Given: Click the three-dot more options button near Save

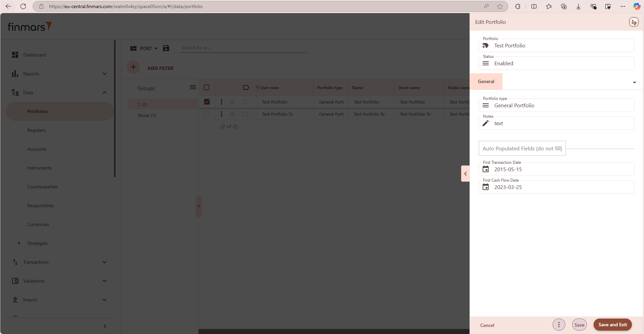Looking at the screenshot, I should tap(559, 325).
